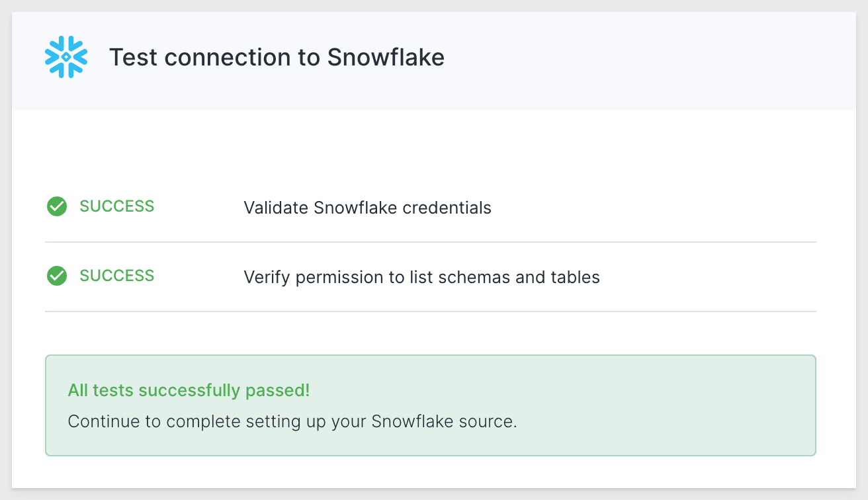Click the circular success icon for schema verification

pos(57,276)
